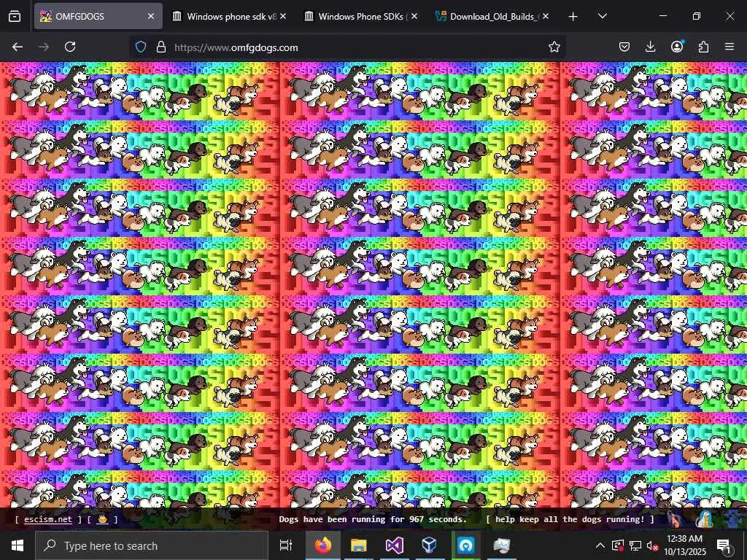
Task: Open the blue round-logo taskbar app
Action: pyautogui.click(x=466, y=545)
